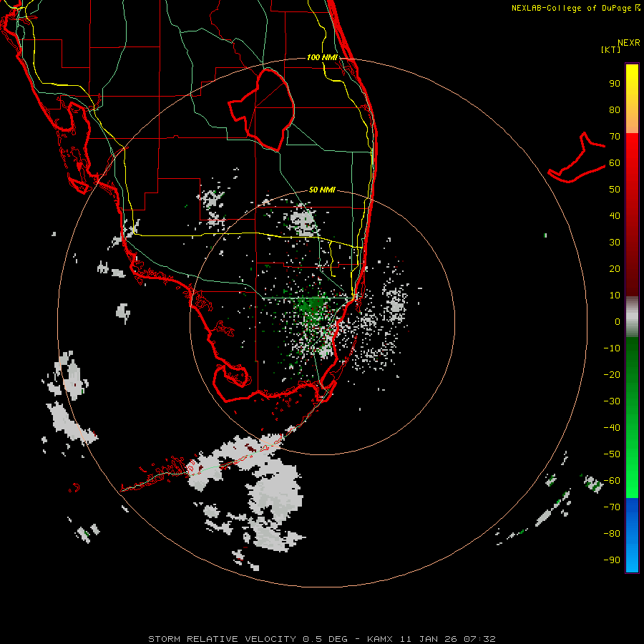Click the -30 value on the velocity scale
The width and height of the screenshot is (644, 644).
click(x=612, y=401)
